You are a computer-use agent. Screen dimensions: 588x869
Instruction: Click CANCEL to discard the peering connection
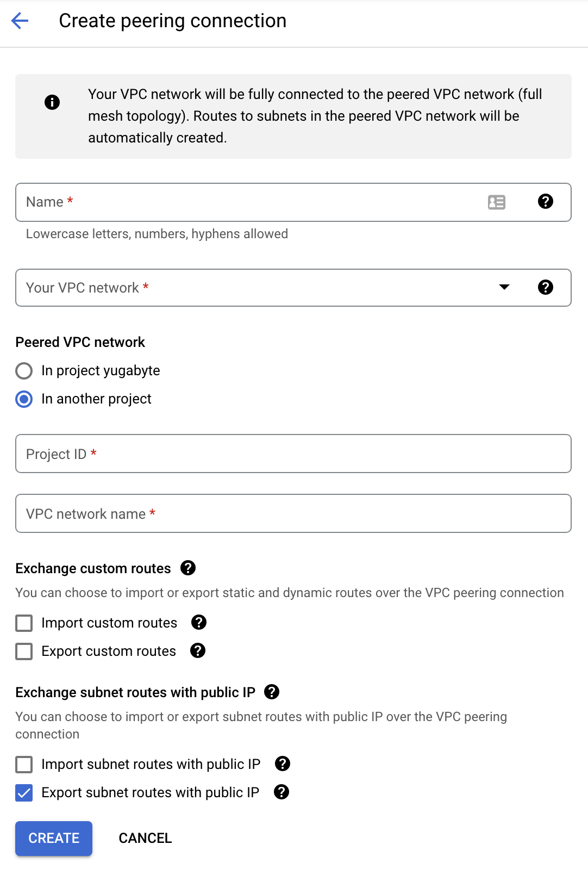[145, 838]
